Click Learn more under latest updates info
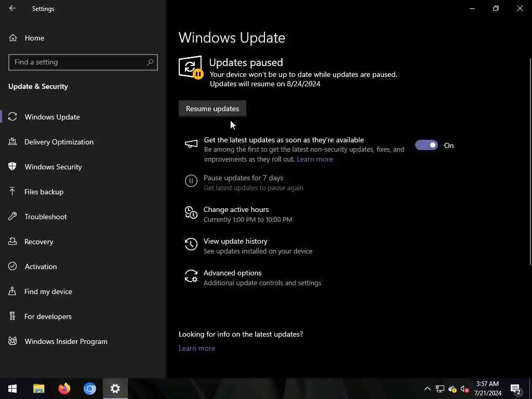The height and width of the screenshot is (399, 532). [x=197, y=348]
